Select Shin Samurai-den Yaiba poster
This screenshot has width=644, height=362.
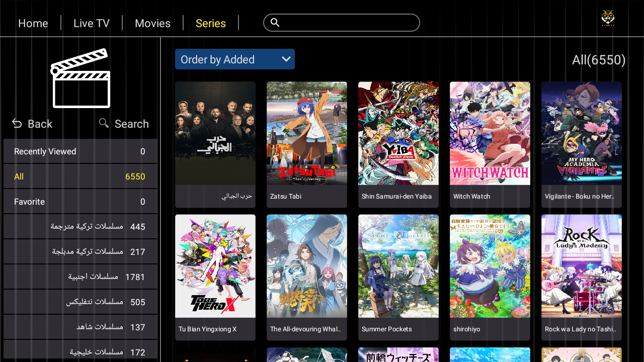pos(398,134)
